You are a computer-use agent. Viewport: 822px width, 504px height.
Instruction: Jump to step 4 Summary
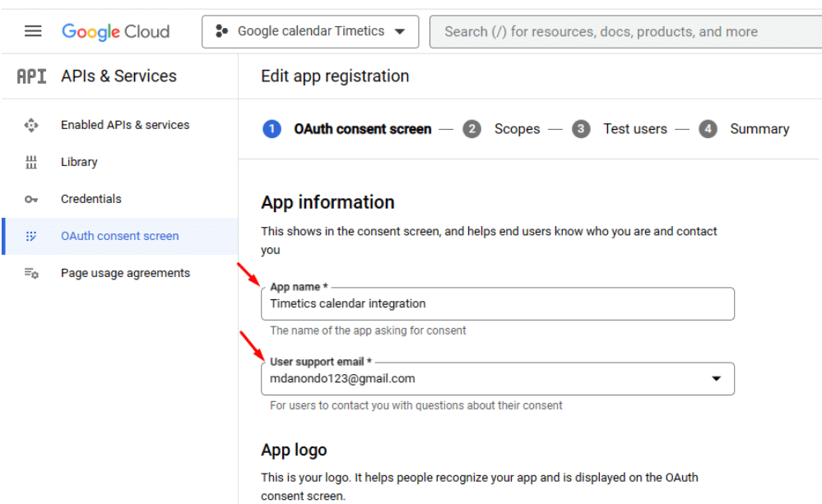click(744, 129)
